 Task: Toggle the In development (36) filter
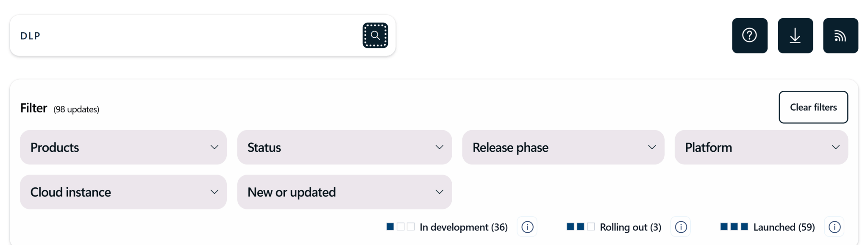click(463, 227)
